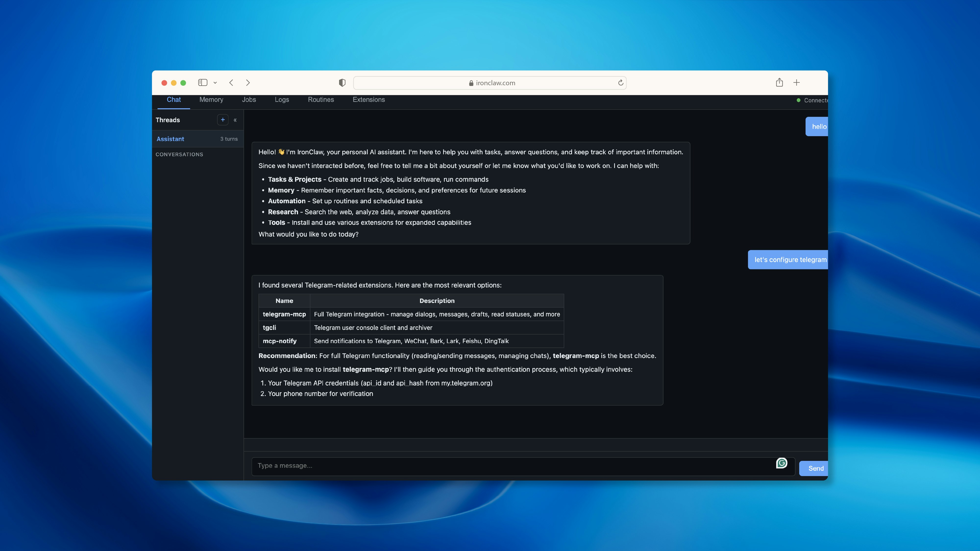Screen dimensions: 980x551
Task: Switch to the Logs tab
Action: tap(282, 100)
